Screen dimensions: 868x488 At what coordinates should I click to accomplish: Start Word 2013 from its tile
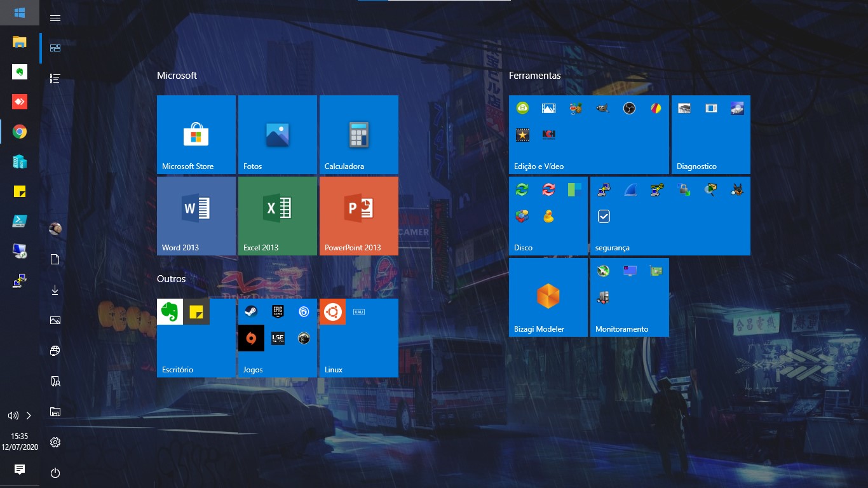click(196, 216)
